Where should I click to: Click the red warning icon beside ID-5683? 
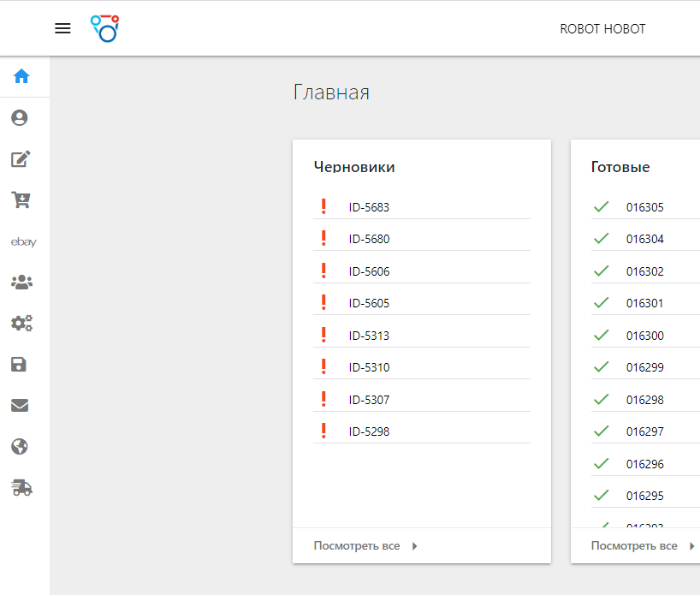(x=324, y=205)
